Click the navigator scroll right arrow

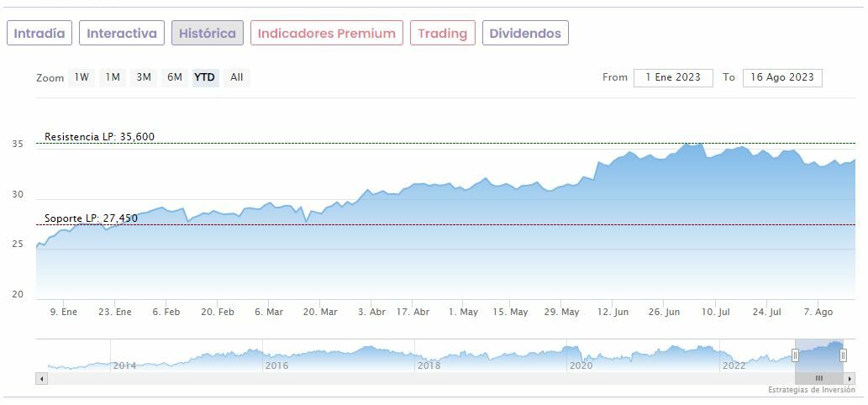tap(850, 379)
